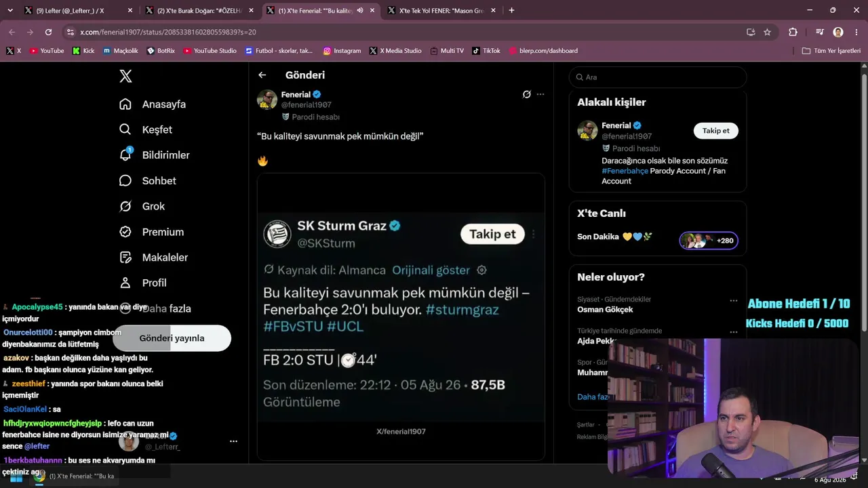Switch to the Lefter (@_Lefterr_) browser tab
The image size is (868, 488).
(x=78, y=10)
